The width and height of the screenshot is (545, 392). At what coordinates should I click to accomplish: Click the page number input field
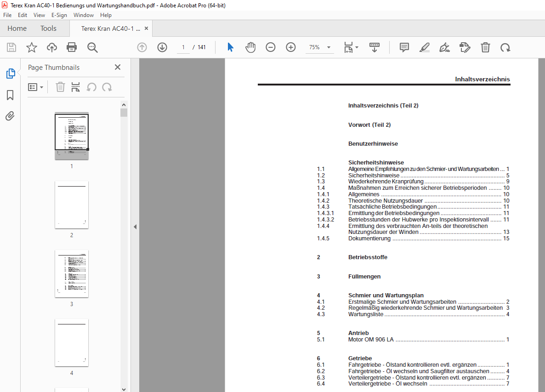pyautogui.click(x=183, y=47)
